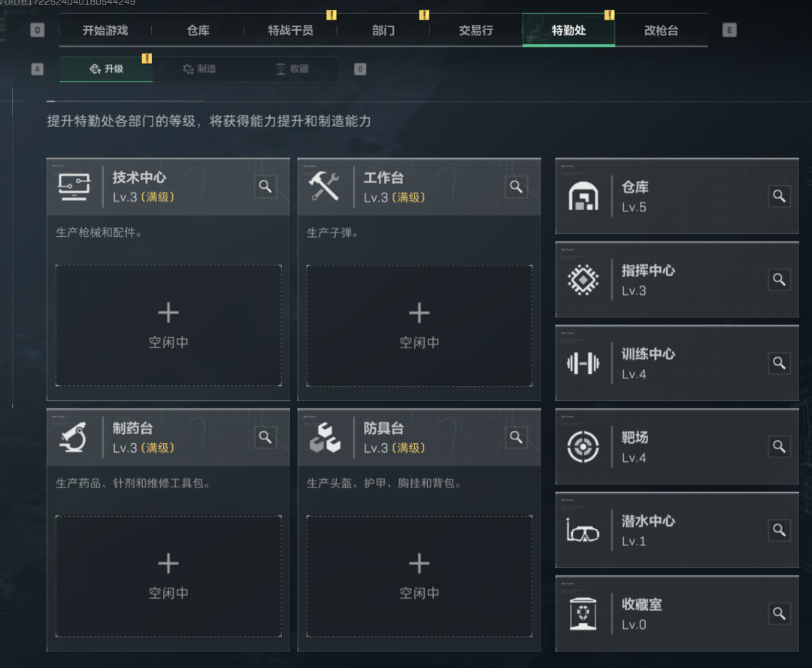Start crafting in 制药台 idle slot
The height and width of the screenshot is (668, 812).
coord(168,576)
